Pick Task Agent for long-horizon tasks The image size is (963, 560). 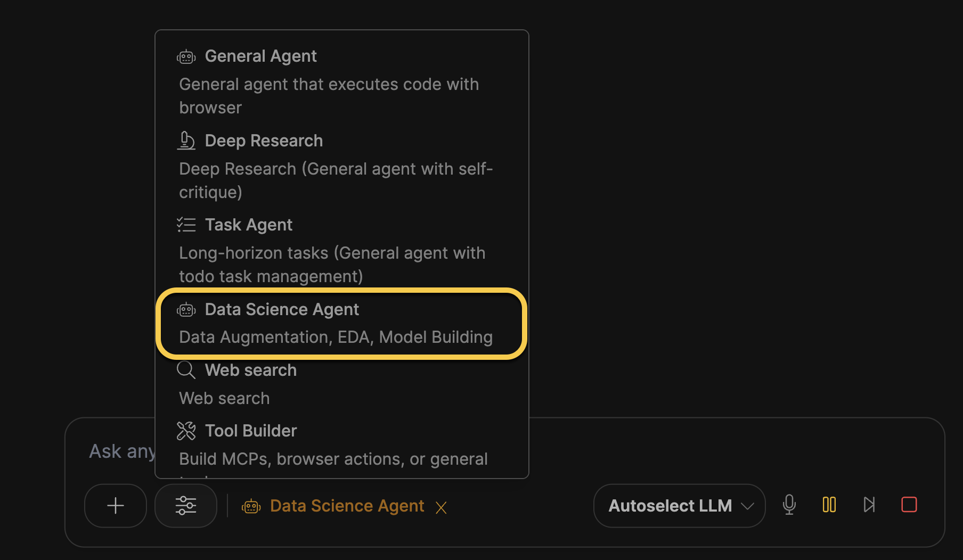point(249,225)
